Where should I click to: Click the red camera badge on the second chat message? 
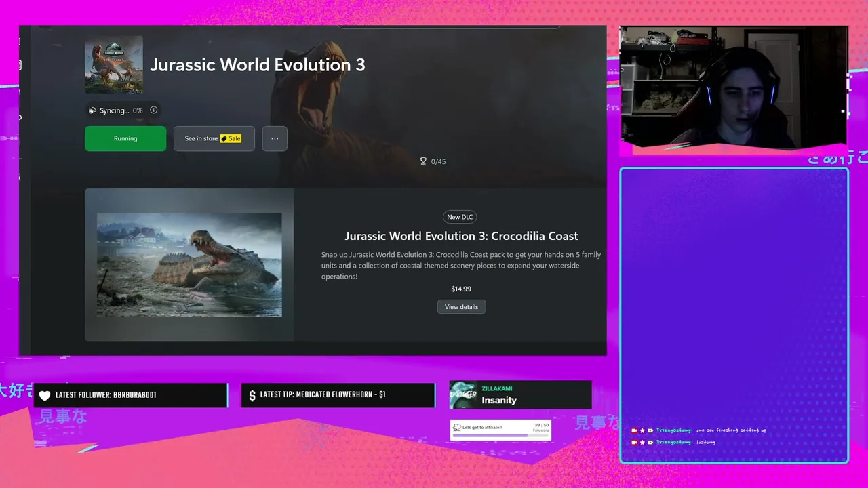pyautogui.click(x=634, y=442)
